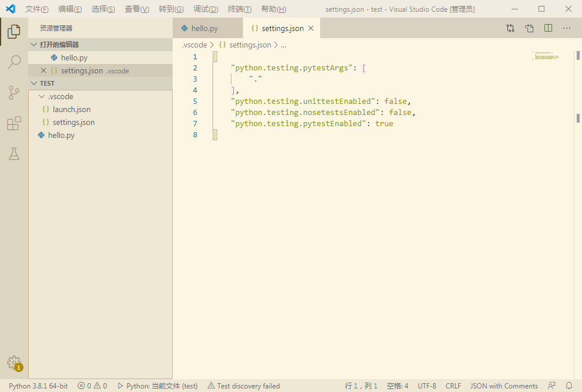Click the .vscode breadcrumb segment

click(x=194, y=45)
